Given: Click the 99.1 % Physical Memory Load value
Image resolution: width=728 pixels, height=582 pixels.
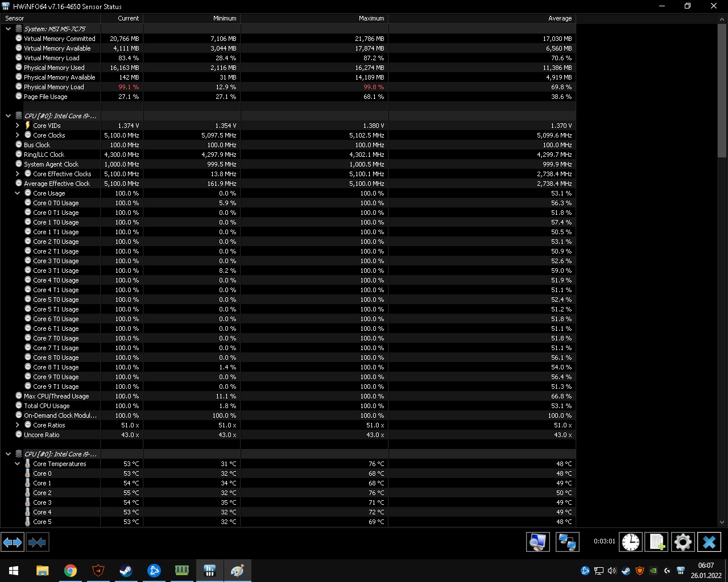Looking at the screenshot, I should coord(129,87).
